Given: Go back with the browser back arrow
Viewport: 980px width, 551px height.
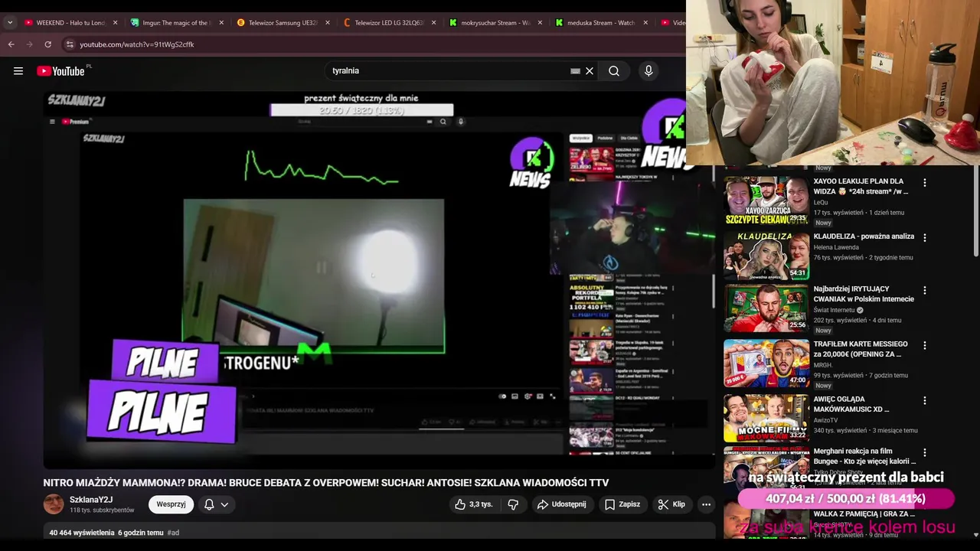Looking at the screenshot, I should tap(11, 44).
